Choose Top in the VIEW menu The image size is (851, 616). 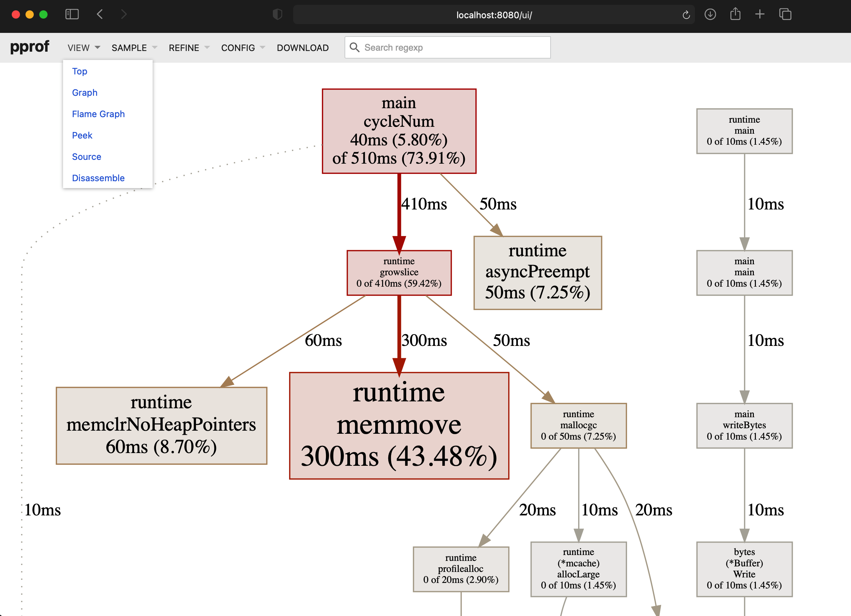tap(80, 71)
